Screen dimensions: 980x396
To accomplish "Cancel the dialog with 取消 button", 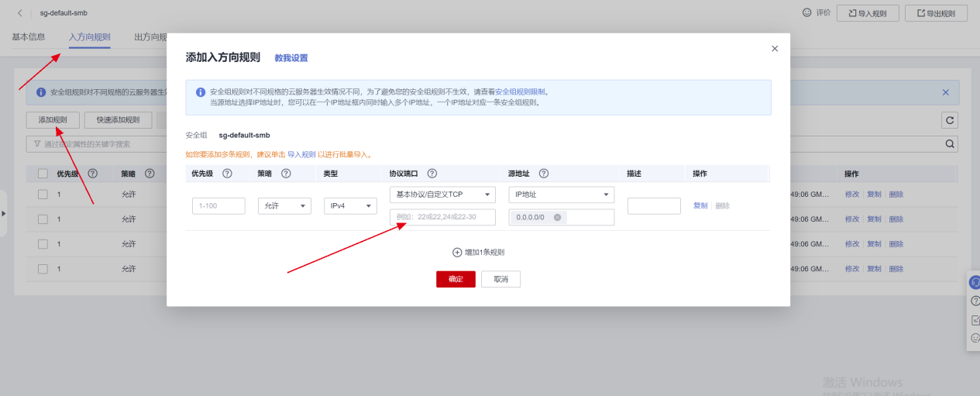I will pos(500,279).
